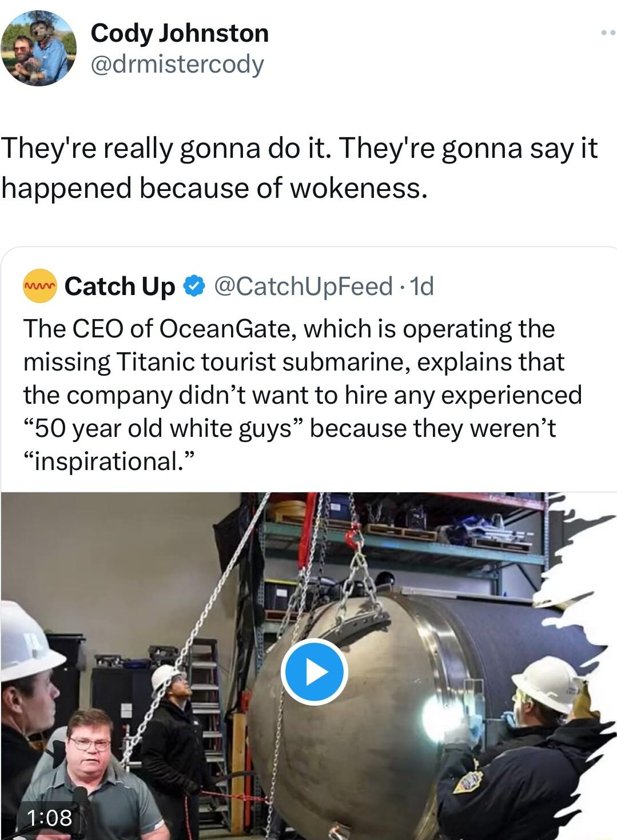Open the quoted tweet card
This screenshot has width=617, height=840.
pyautogui.click(x=309, y=372)
